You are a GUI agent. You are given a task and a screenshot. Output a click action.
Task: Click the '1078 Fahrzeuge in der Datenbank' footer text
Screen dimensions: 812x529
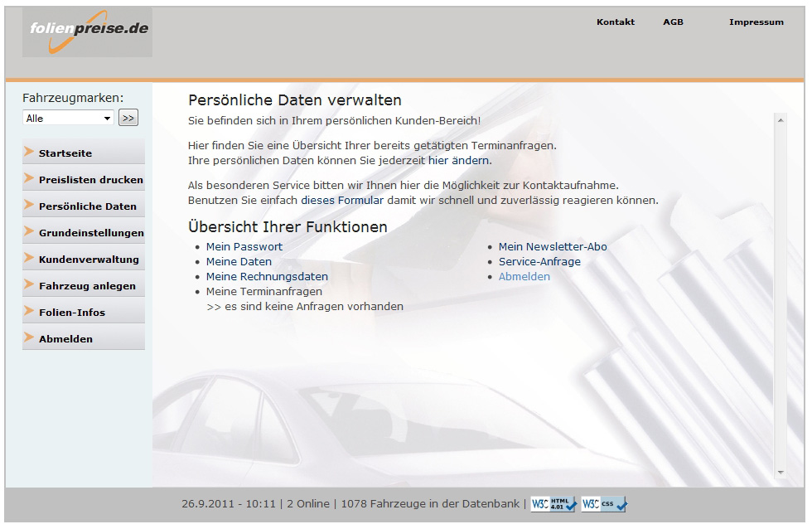[430, 504]
